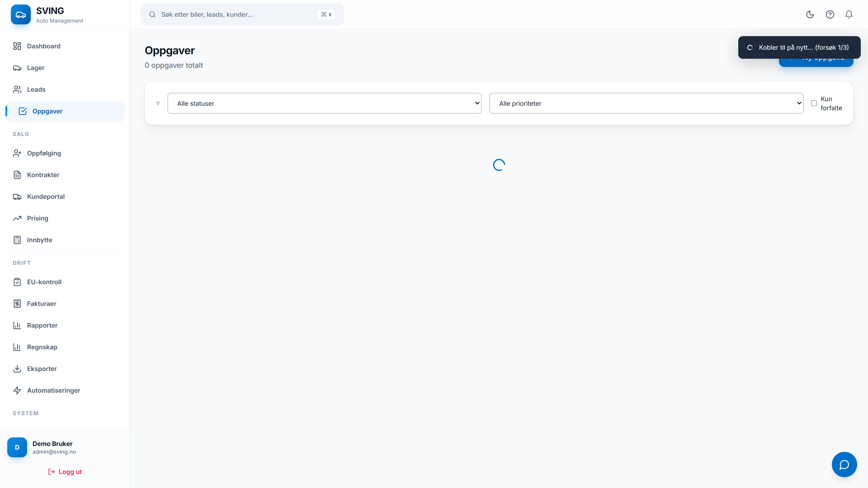Click the Oppfølging user-plus icon
This screenshot has height=488, width=868.
coord(17,153)
